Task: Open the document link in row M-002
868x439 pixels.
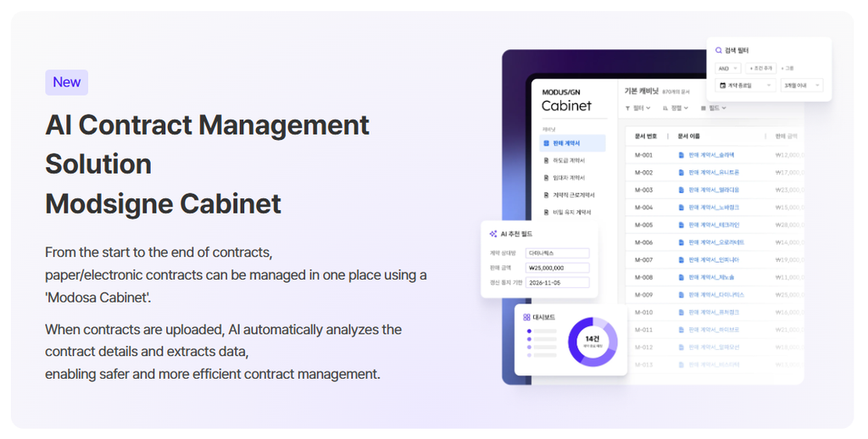Action: click(x=713, y=172)
